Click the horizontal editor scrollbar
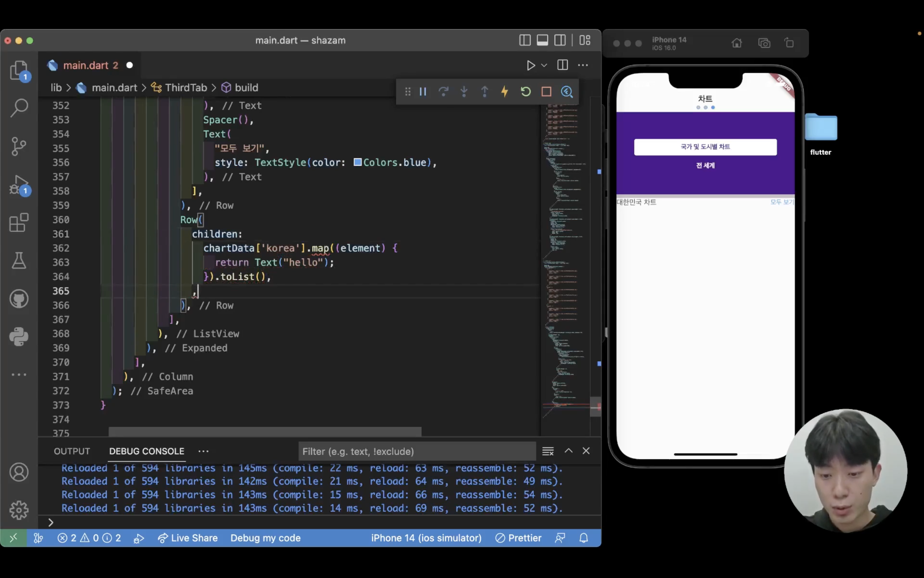The image size is (924, 578). tap(265, 432)
